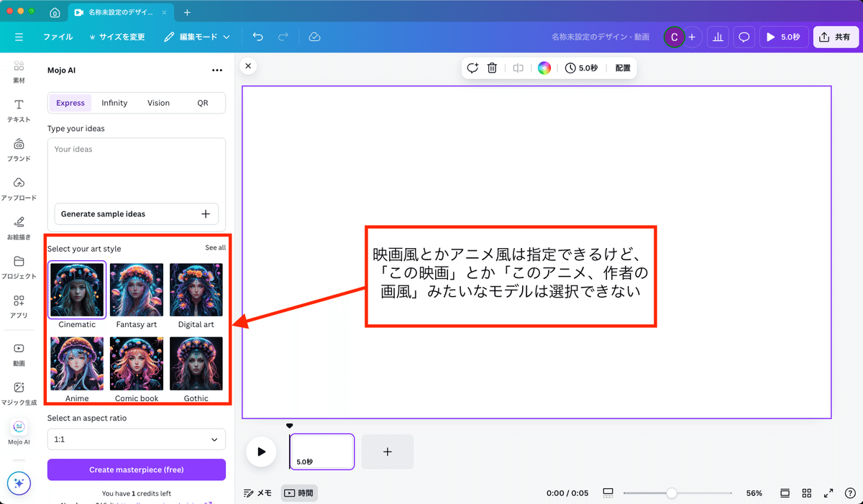
Task: Select the Digital art style
Action: click(x=196, y=290)
